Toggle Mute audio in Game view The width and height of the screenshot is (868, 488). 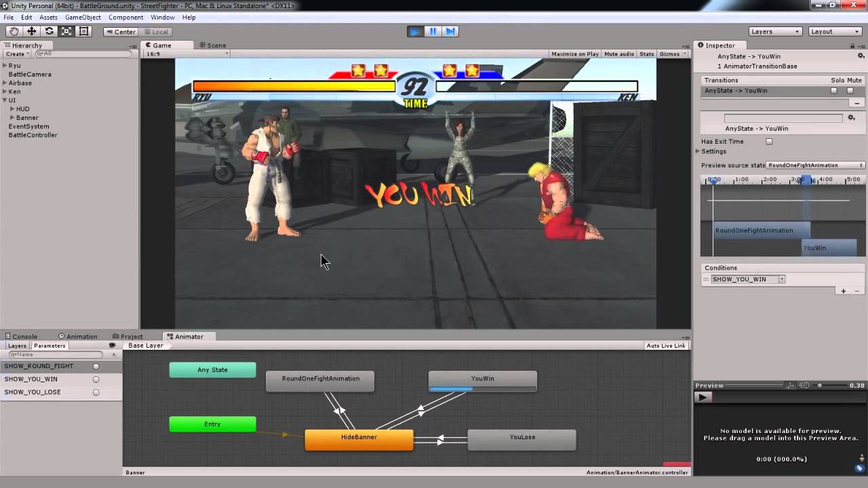619,54
